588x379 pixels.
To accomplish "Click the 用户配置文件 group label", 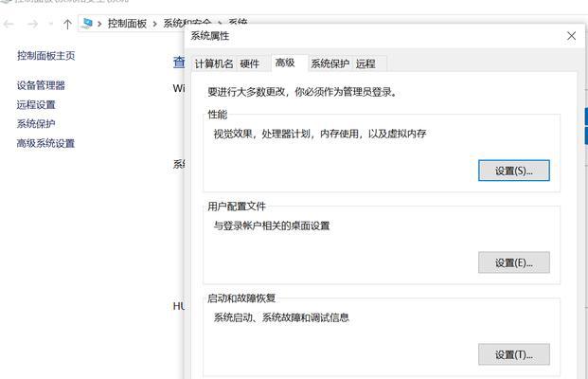I will tap(237, 207).
